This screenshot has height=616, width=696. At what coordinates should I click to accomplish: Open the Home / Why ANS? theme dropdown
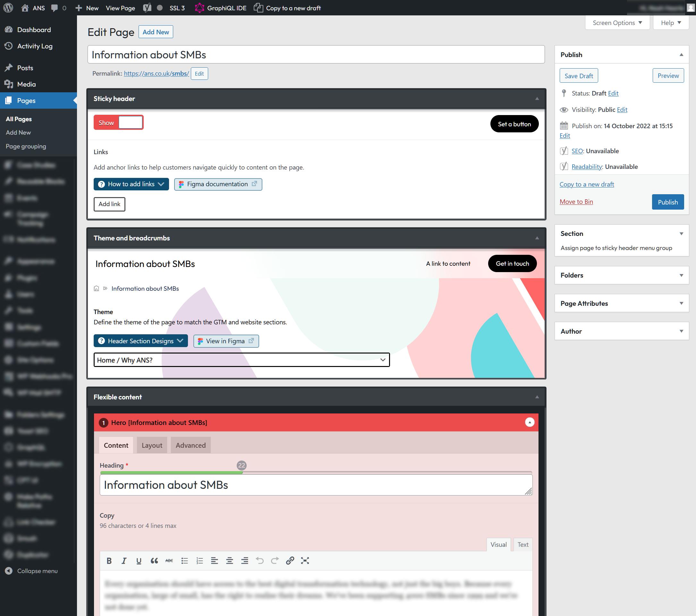[242, 360]
